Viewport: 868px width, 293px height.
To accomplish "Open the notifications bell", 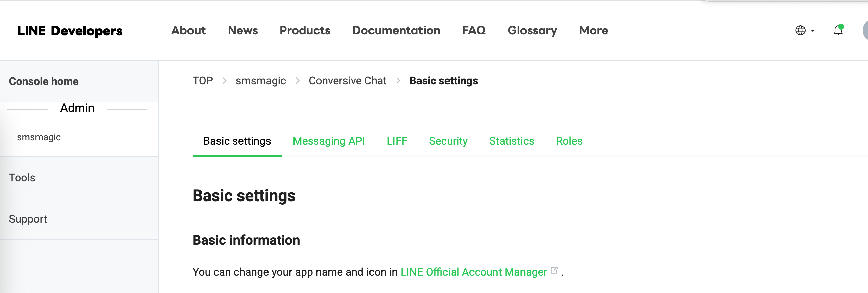I will (x=838, y=30).
